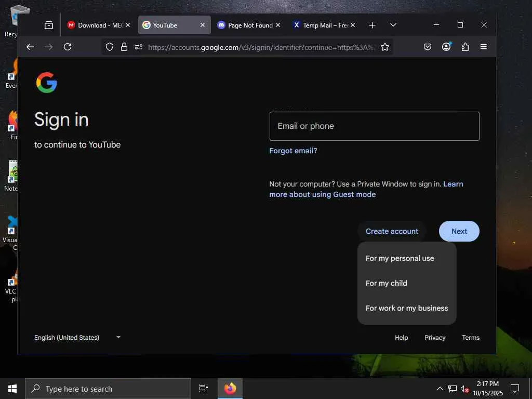The image size is (532, 399).
Task: Open the network status tray icon
Action: point(453,389)
